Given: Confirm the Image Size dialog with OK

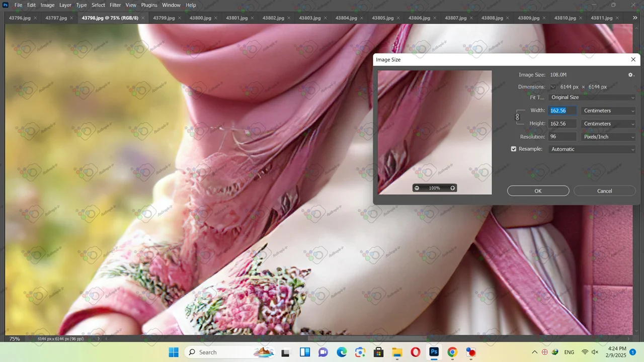Looking at the screenshot, I should 538,191.
